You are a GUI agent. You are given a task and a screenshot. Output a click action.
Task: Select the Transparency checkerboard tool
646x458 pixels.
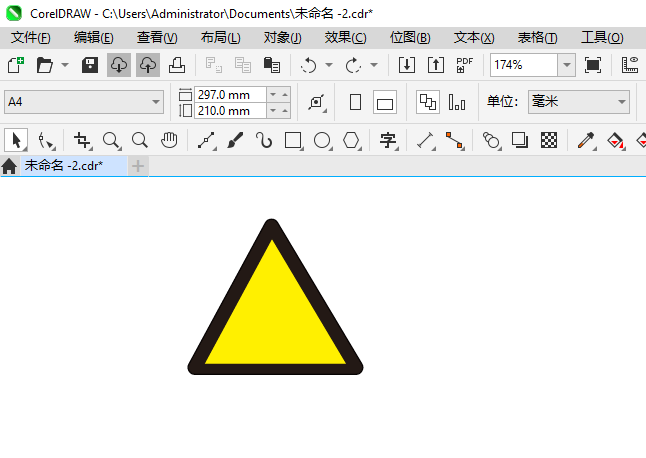[x=549, y=140]
